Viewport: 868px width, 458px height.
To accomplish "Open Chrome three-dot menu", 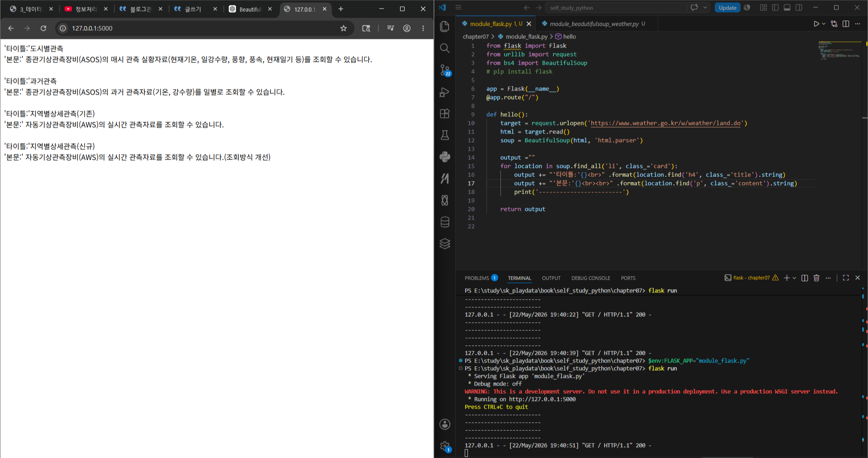I will [423, 28].
